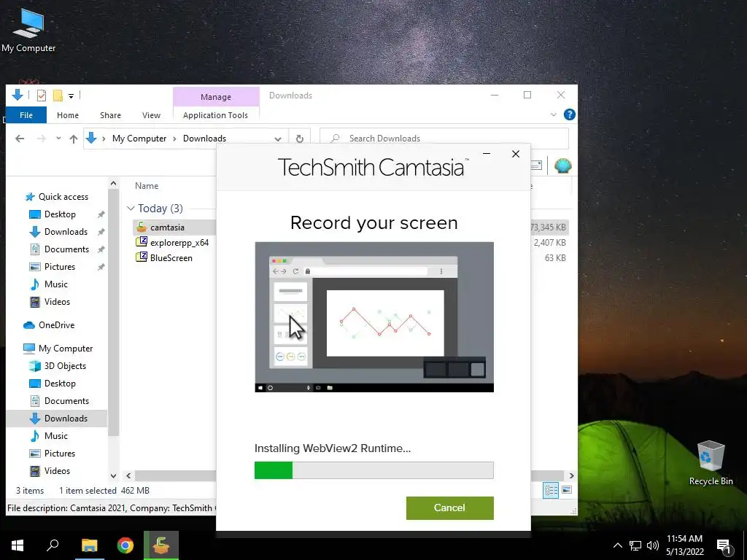This screenshot has width=747, height=560.
Task: Cancel the Camtasia installation
Action: [449, 507]
